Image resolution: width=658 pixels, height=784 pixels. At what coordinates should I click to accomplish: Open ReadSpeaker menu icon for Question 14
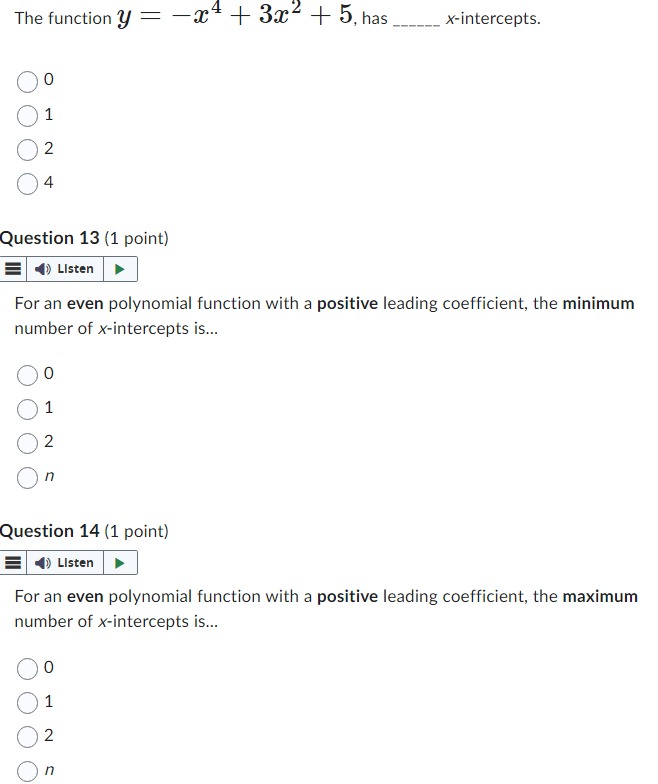click(x=13, y=562)
